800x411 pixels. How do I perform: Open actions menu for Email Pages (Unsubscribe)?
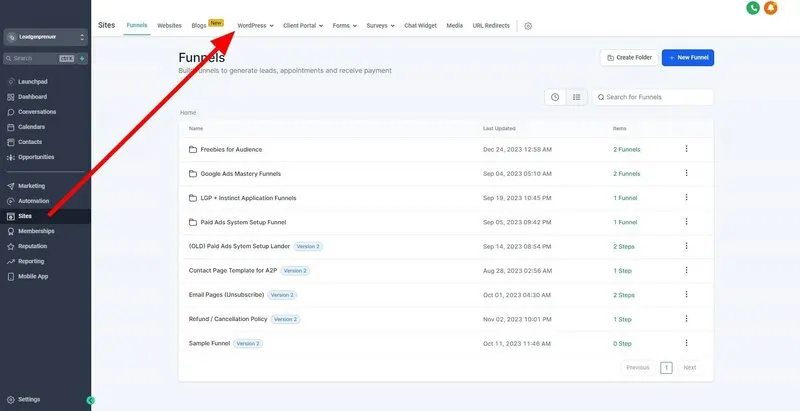tap(686, 295)
